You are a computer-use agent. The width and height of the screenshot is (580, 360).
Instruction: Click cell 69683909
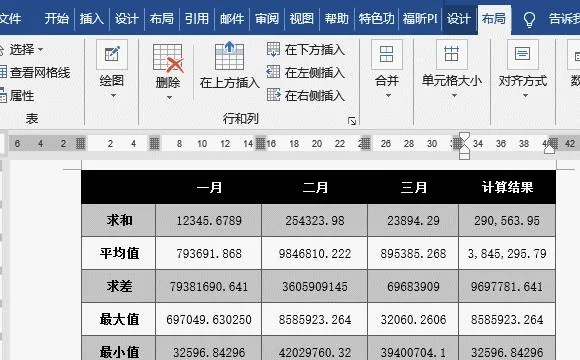click(413, 286)
